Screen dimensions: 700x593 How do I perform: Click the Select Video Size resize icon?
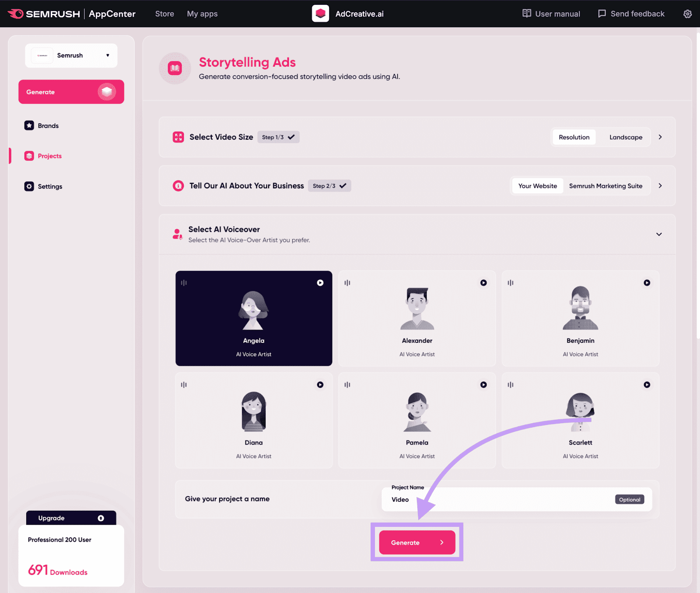click(x=178, y=137)
